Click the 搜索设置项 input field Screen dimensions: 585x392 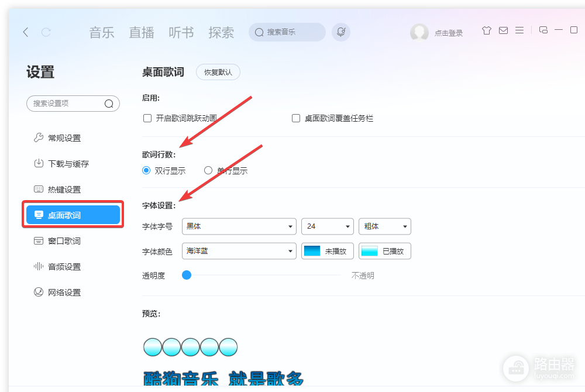[x=73, y=104]
